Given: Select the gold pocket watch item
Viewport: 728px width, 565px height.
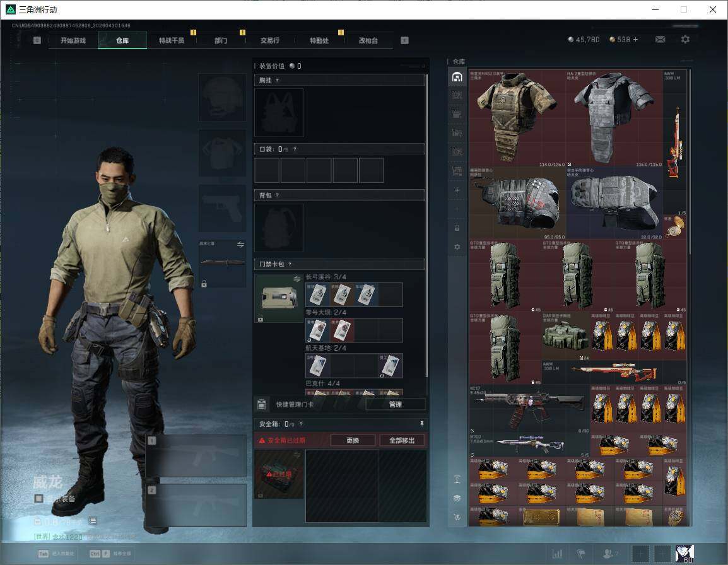Looking at the screenshot, I should 674,228.
